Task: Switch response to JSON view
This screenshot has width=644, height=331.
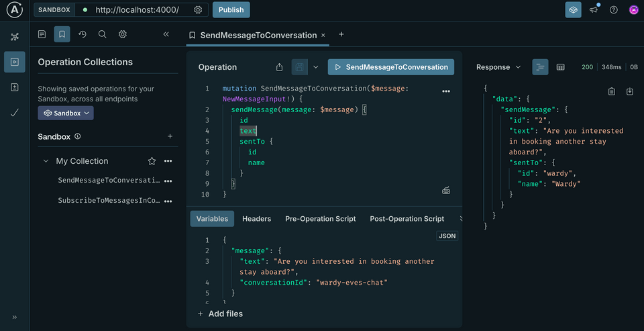Action: 541,67
